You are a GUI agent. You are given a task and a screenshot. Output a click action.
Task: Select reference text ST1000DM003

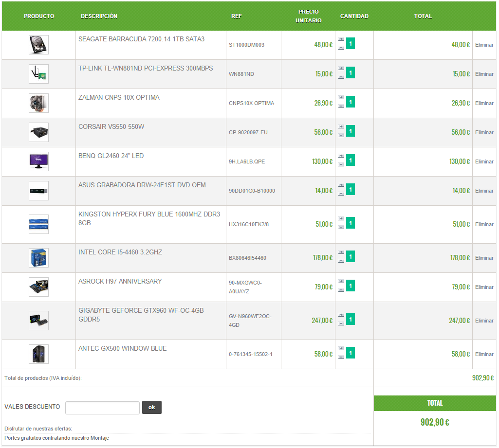pos(247,45)
